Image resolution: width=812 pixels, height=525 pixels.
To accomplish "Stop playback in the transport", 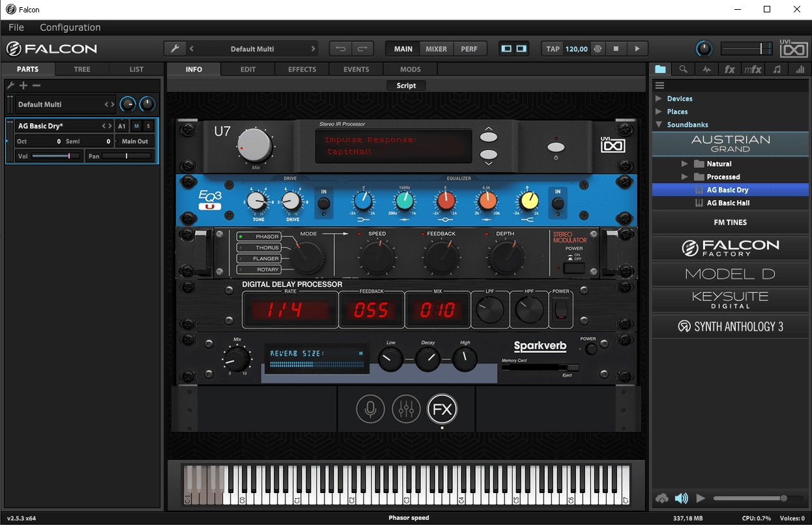I will tap(616, 49).
